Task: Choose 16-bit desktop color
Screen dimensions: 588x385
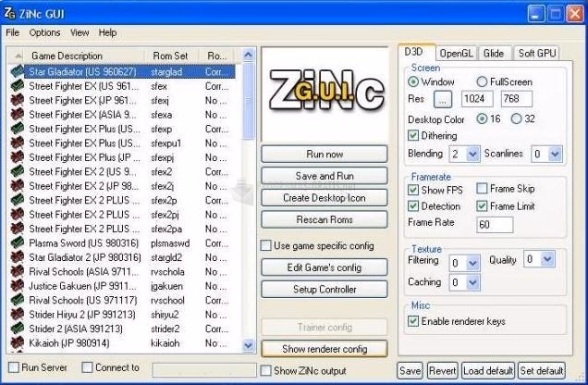Action: [x=482, y=118]
